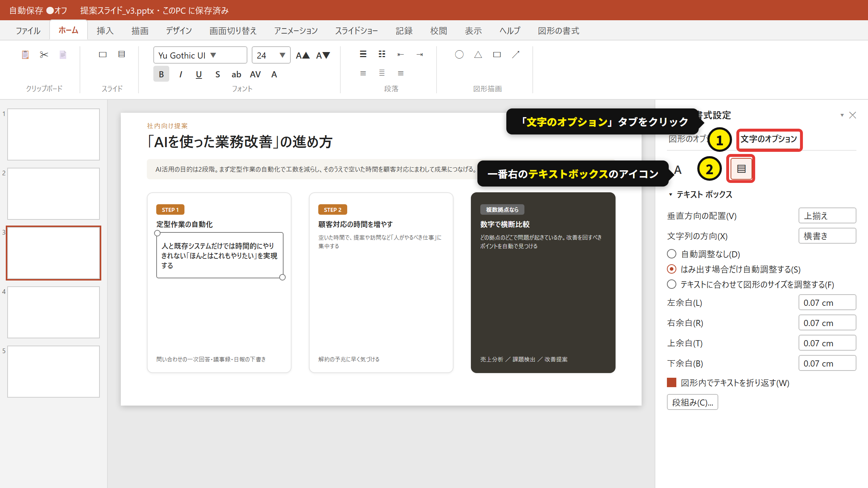Click the 上余白(T) value field

pos(827,343)
